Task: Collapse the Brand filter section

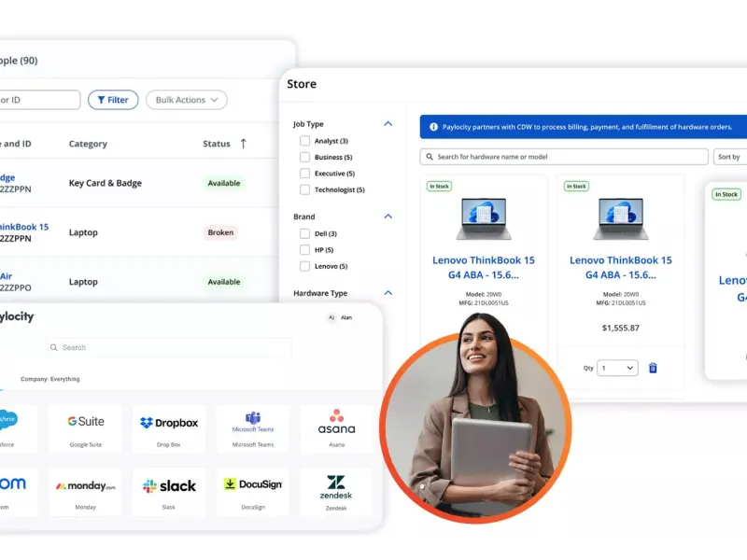Action: (x=388, y=217)
